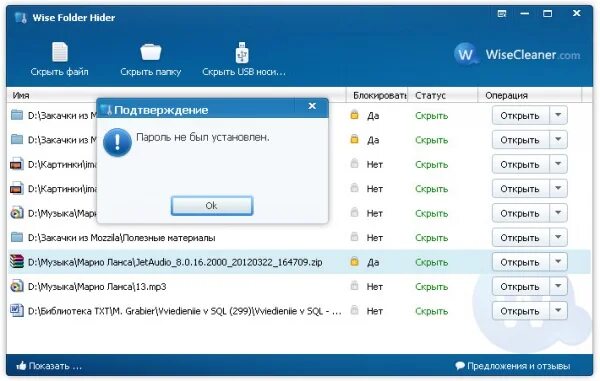Expand the dropdown arrow on the Полезные материалы row
600x381 pixels.
[558, 238]
